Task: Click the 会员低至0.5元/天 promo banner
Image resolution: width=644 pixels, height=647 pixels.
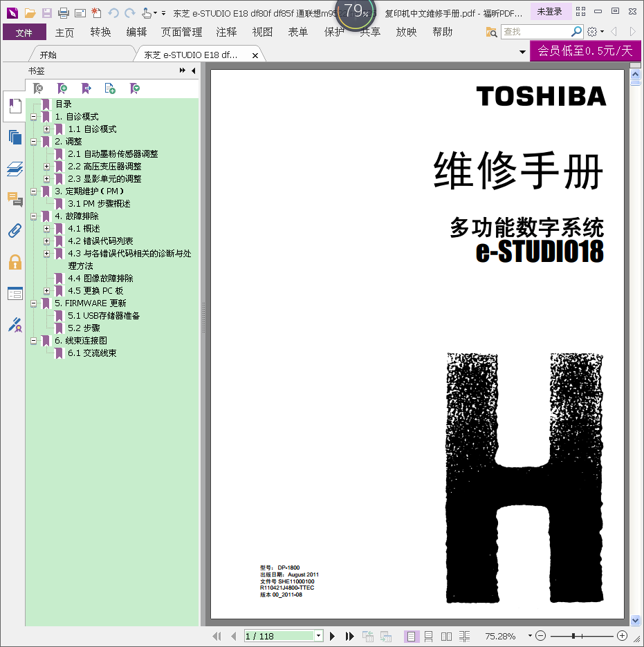Action: [x=585, y=50]
